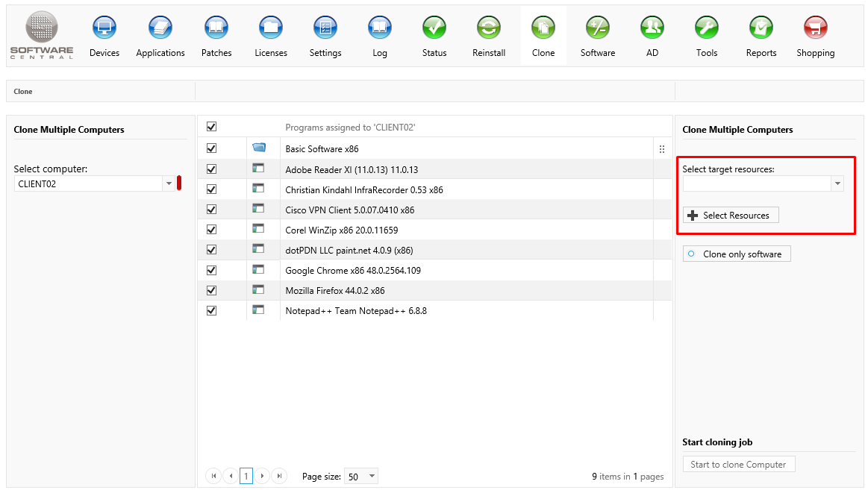Switch to the Reports section
Viewport: 868px width, 493px height.
[761, 28]
